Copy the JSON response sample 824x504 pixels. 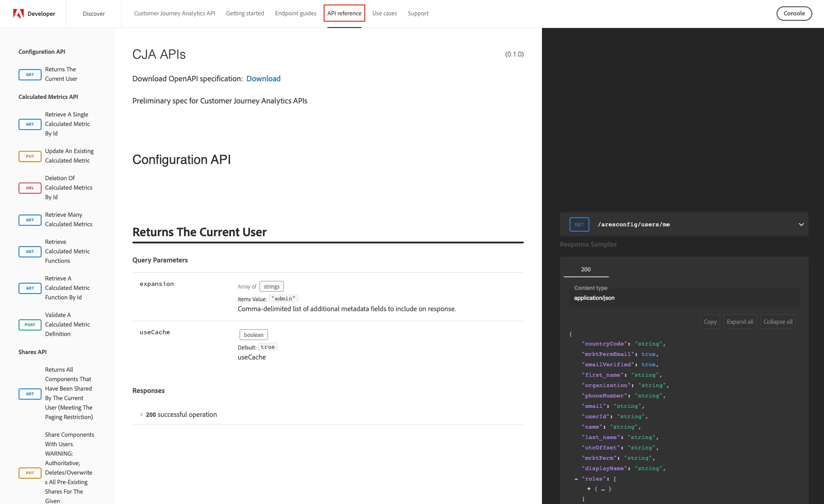tap(710, 322)
